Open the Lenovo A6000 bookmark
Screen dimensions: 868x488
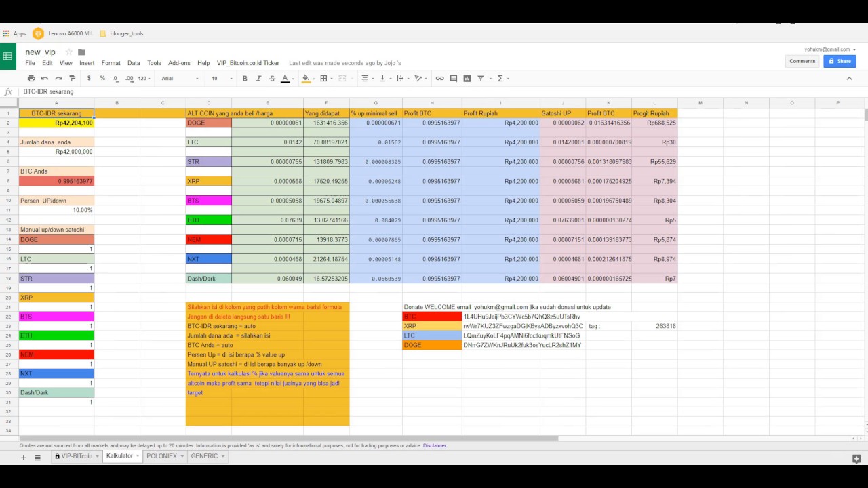[x=62, y=33]
